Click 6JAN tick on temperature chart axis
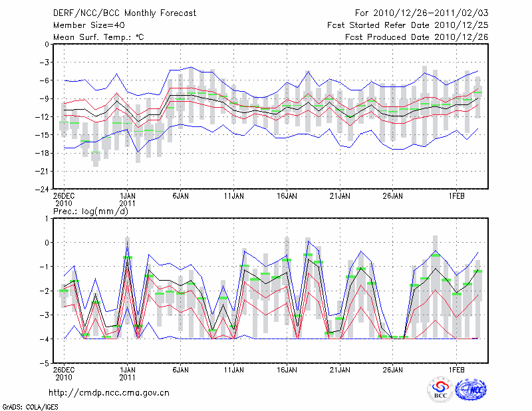This screenshot has width=532, height=411. [x=181, y=196]
